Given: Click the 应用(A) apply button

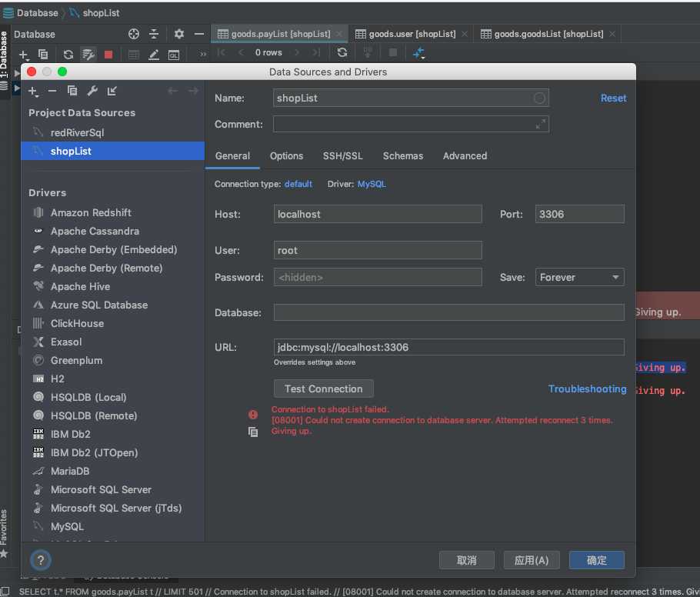Looking at the screenshot, I should coord(532,560).
